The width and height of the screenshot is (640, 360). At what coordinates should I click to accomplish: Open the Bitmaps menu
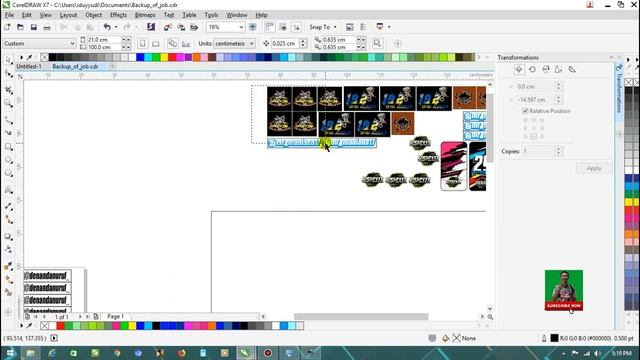point(145,15)
